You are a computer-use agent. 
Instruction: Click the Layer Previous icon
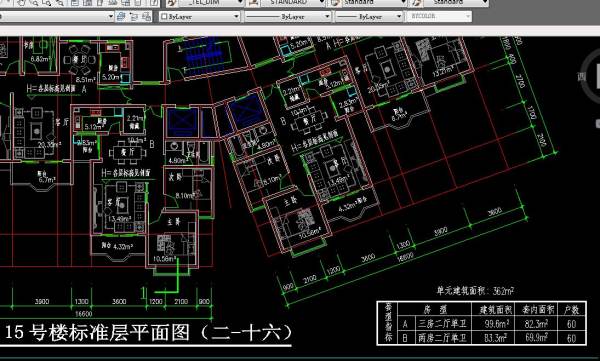pos(134,16)
